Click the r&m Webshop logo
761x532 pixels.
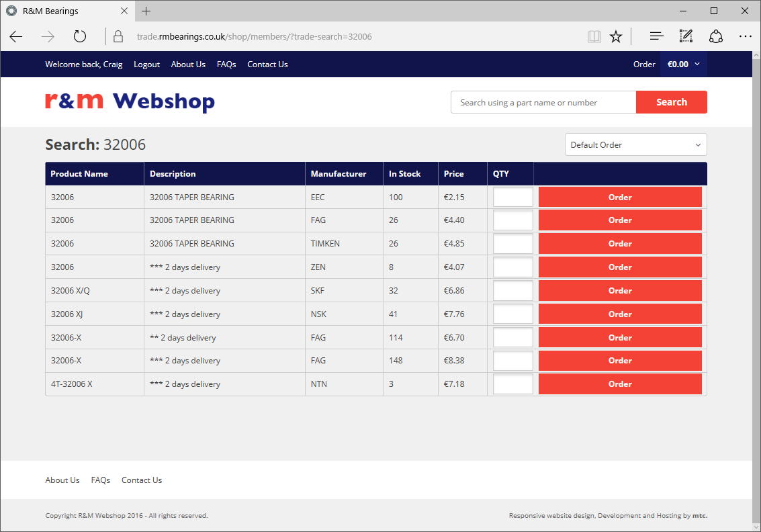click(x=130, y=101)
